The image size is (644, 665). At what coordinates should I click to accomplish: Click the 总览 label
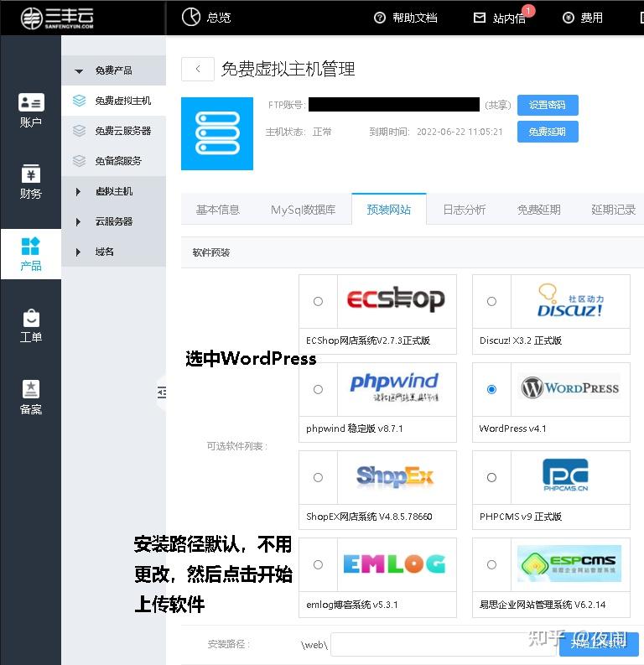219,18
